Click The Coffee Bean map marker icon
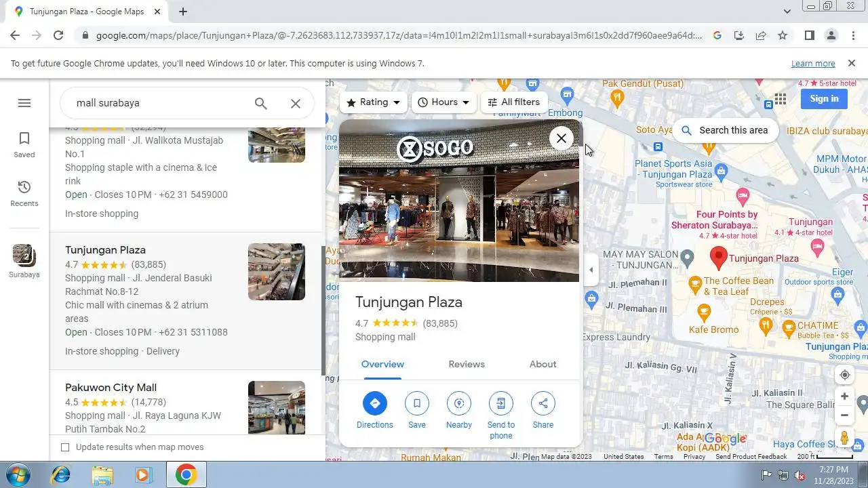 click(x=695, y=283)
